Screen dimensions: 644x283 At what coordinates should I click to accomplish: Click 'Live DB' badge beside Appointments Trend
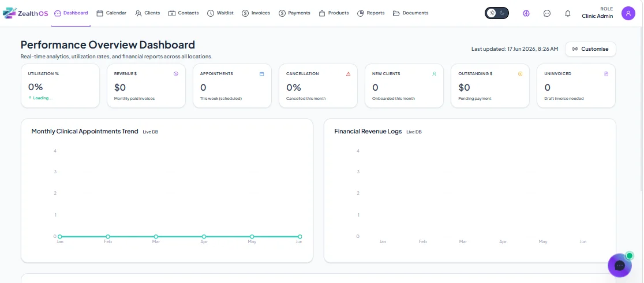(150, 132)
